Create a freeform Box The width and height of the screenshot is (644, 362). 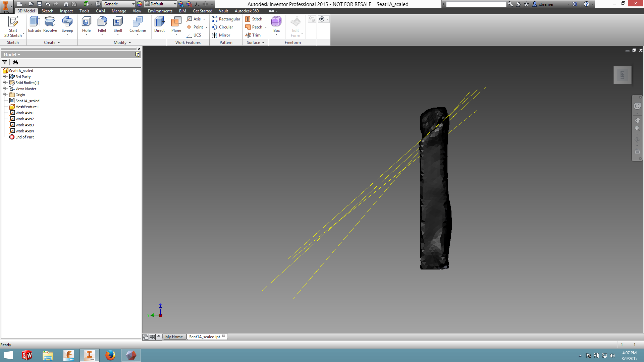(x=276, y=25)
